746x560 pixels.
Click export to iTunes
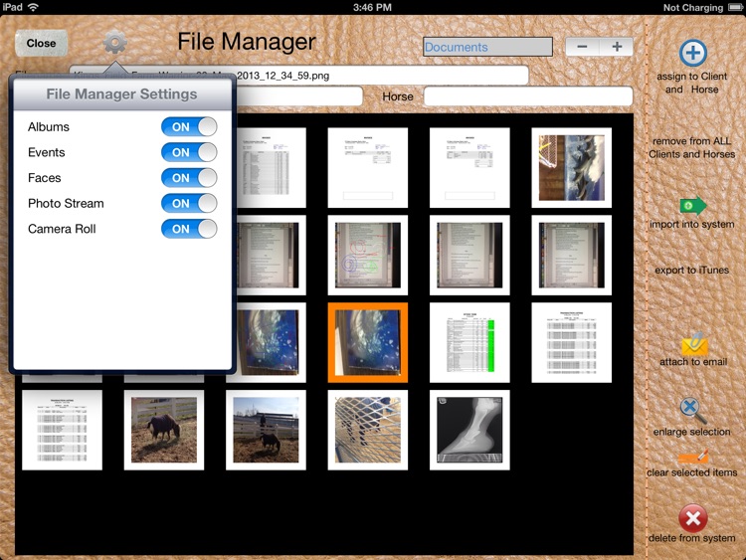coord(691,270)
